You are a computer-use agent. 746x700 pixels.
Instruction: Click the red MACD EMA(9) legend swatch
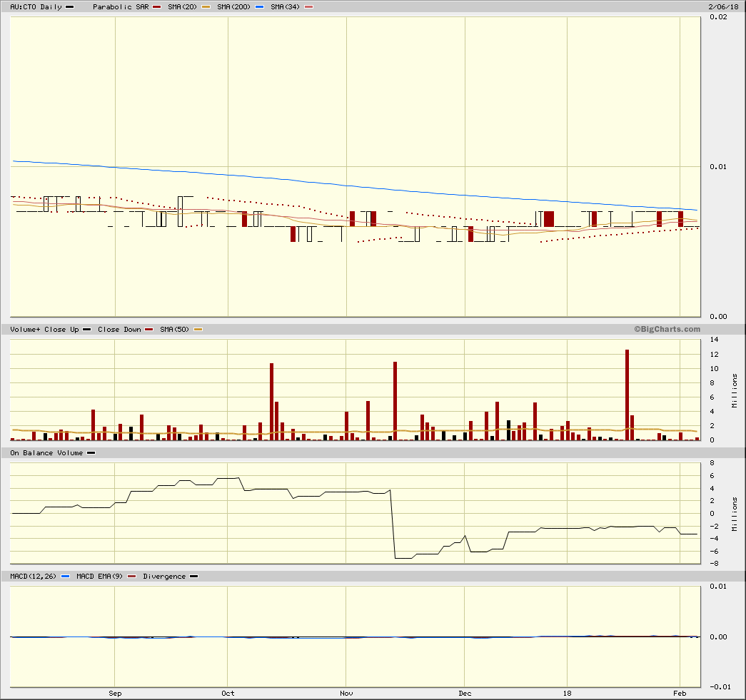click(132, 577)
